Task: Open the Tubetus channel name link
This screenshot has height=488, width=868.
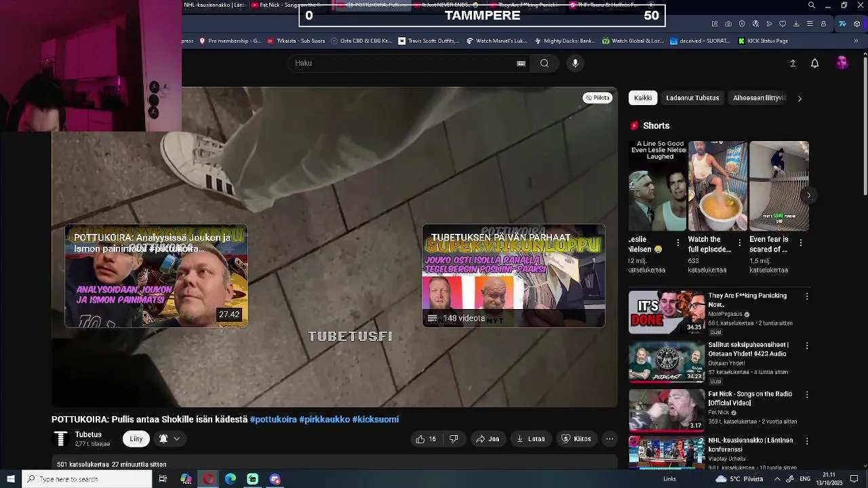Action: (88, 434)
